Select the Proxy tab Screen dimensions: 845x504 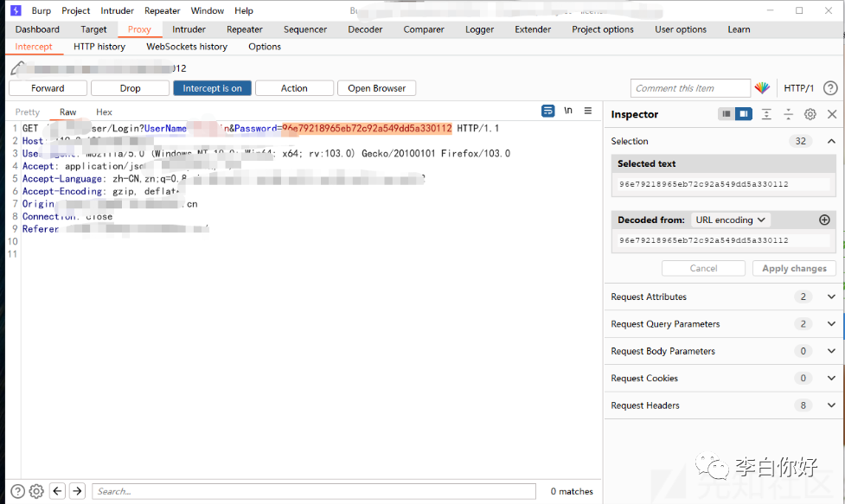click(139, 29)
